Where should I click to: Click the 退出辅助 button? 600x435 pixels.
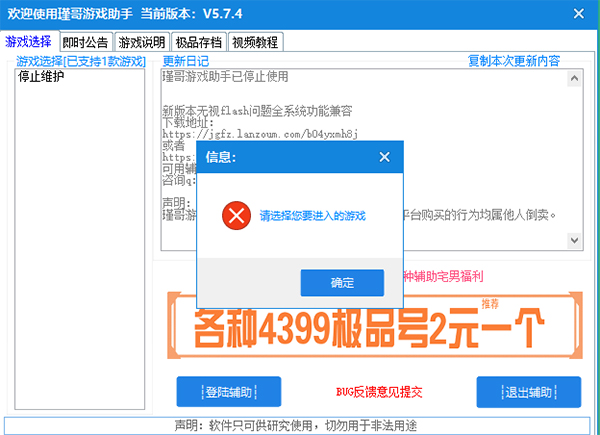tap(529, 392)
